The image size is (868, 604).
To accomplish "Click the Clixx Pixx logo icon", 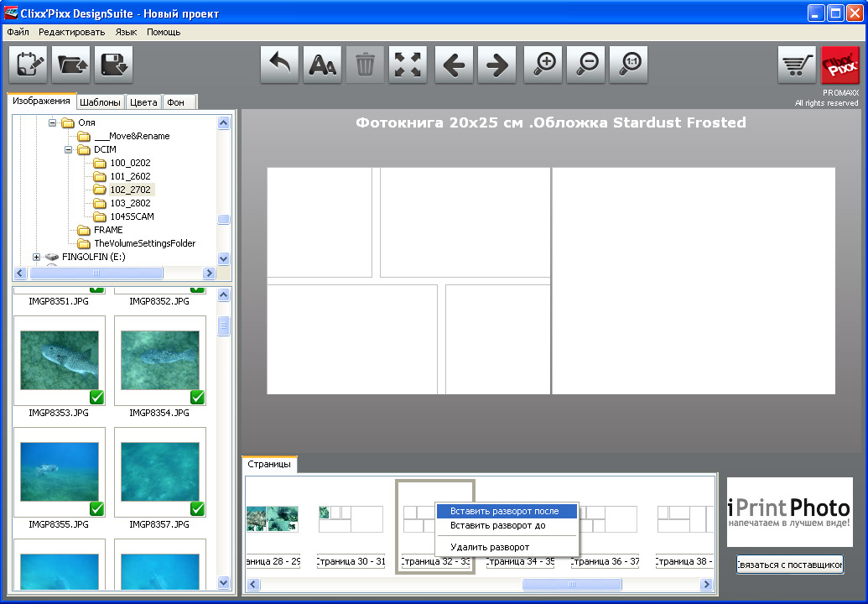I will 839,65.
